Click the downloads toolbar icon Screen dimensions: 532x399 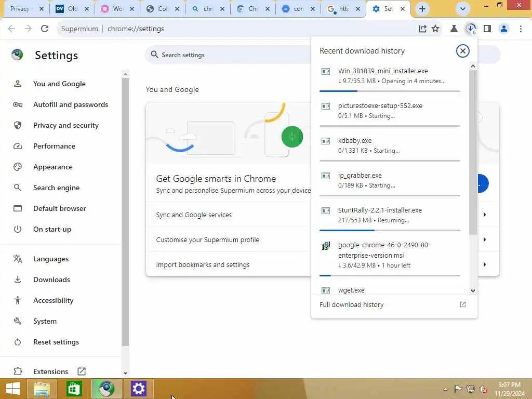471,29
